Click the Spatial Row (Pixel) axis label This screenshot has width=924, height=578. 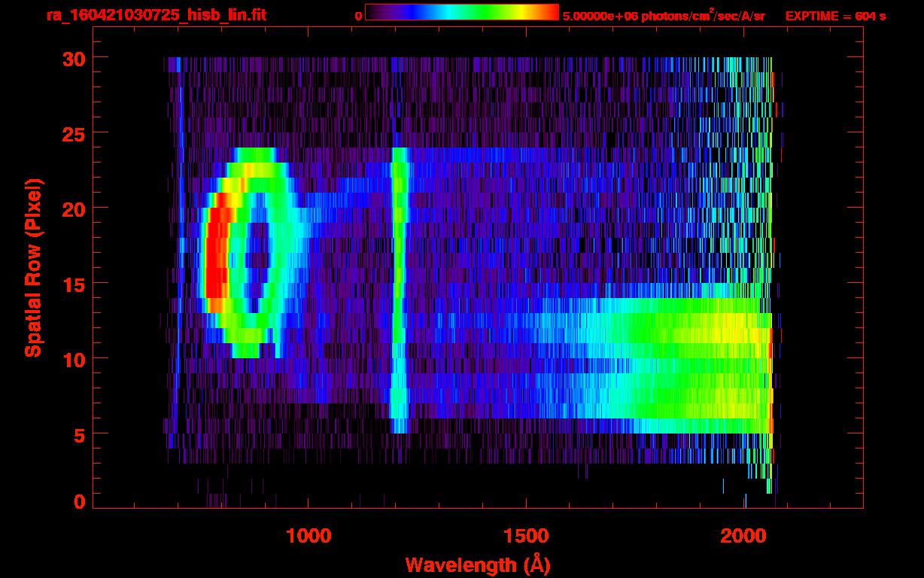pos(34,267)
